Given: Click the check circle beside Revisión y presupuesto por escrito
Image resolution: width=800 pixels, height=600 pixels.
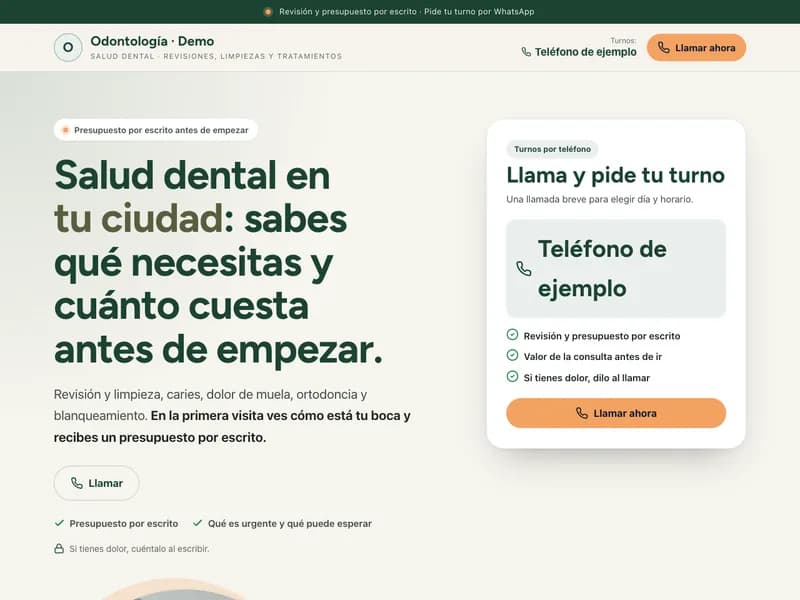Looking at the screenshot, I should click(512, 335).
